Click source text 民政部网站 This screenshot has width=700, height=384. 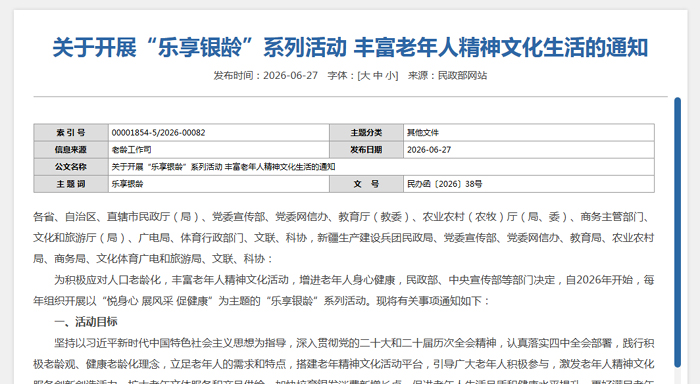[x=462, y=75]
